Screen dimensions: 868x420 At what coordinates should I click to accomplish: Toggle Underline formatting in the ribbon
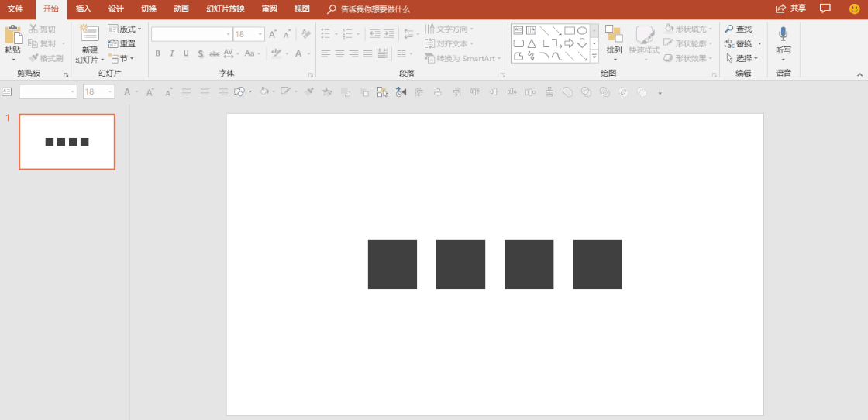186,54
